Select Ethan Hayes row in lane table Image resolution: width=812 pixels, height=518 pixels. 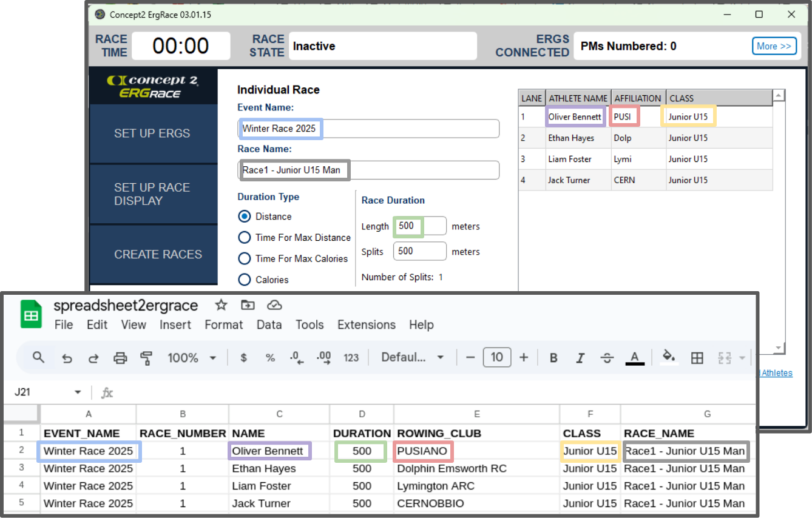[645, 138]
